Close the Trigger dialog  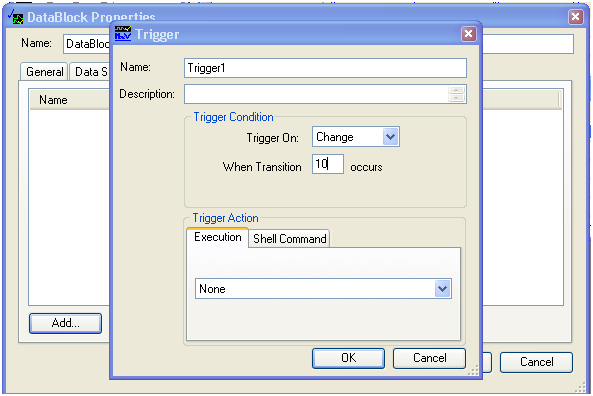469,34
